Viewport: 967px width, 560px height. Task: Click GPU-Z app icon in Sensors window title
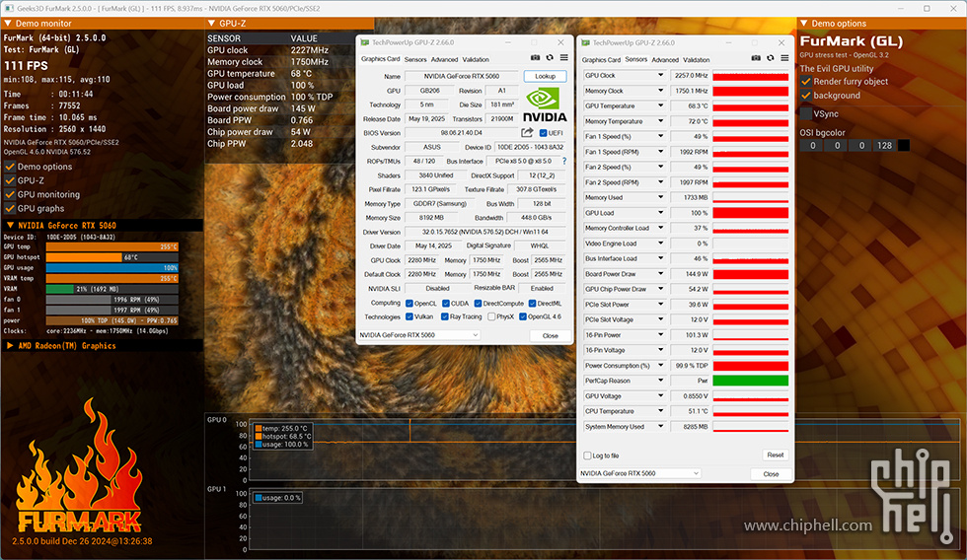click(x=585, y=42)
